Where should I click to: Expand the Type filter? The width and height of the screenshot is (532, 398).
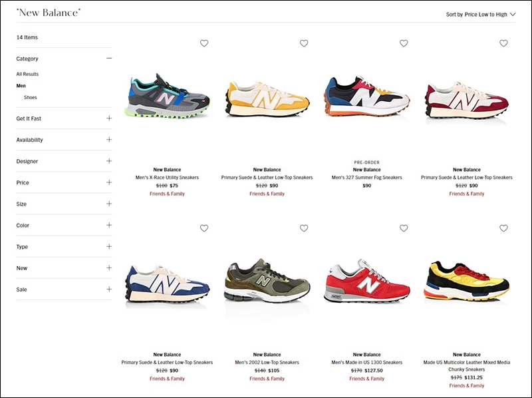109,246
